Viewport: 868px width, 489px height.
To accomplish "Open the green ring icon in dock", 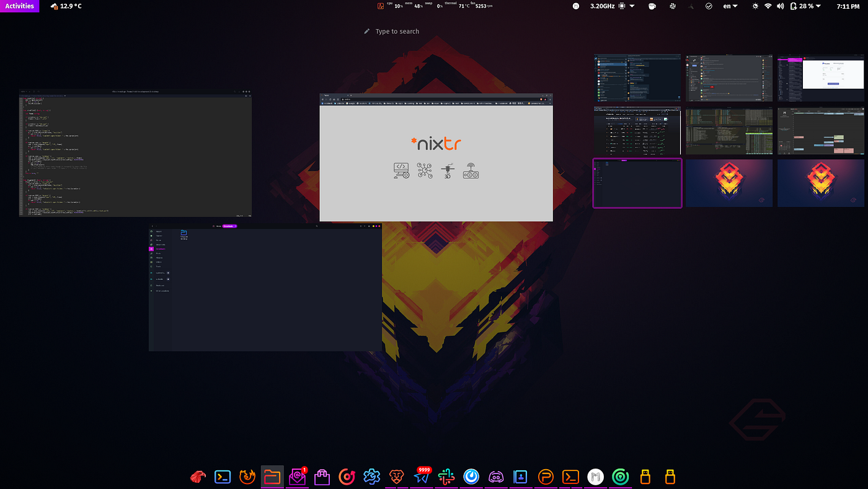I will point(620,477).
